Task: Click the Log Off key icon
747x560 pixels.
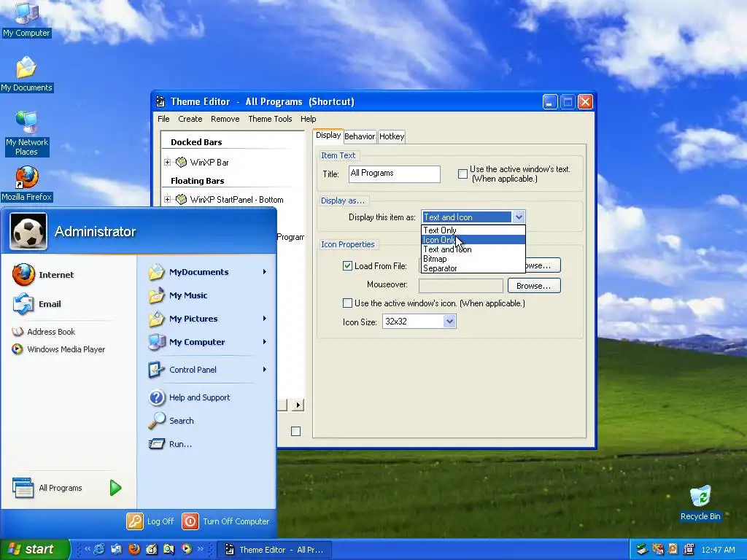Action: pos(135,521)
